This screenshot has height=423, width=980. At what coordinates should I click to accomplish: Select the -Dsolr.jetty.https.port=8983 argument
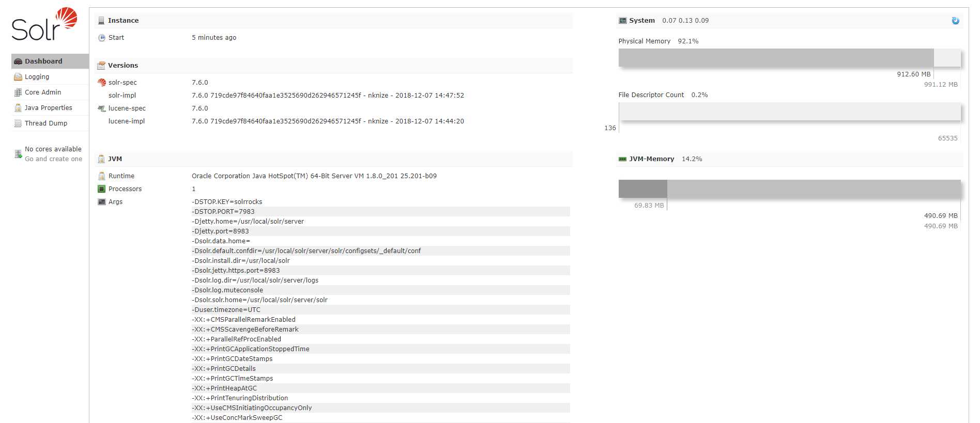point(236,271)
